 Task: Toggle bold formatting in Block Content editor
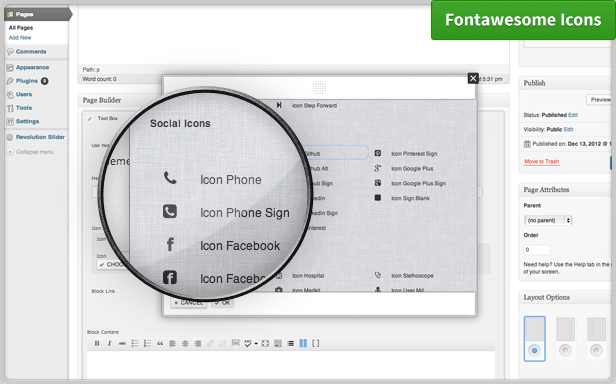97,344
